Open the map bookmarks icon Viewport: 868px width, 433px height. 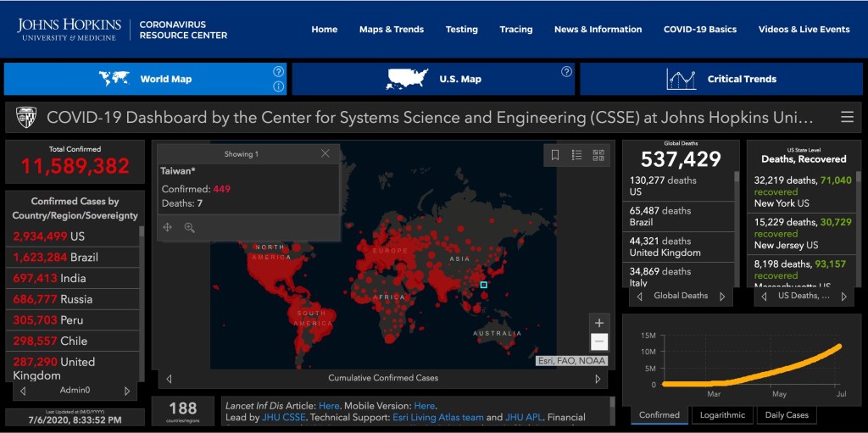click(x=555, y=155)
